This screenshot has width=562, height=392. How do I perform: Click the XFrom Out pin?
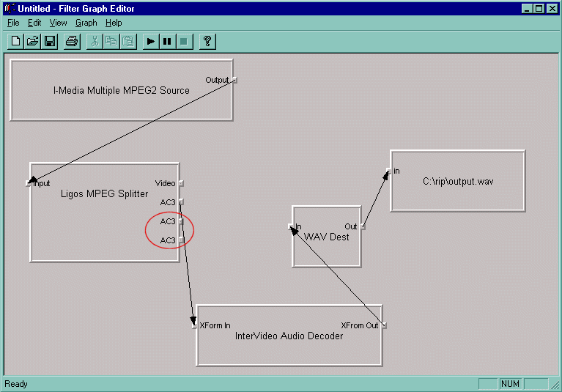pyautogui.click(x=384, y=325)
